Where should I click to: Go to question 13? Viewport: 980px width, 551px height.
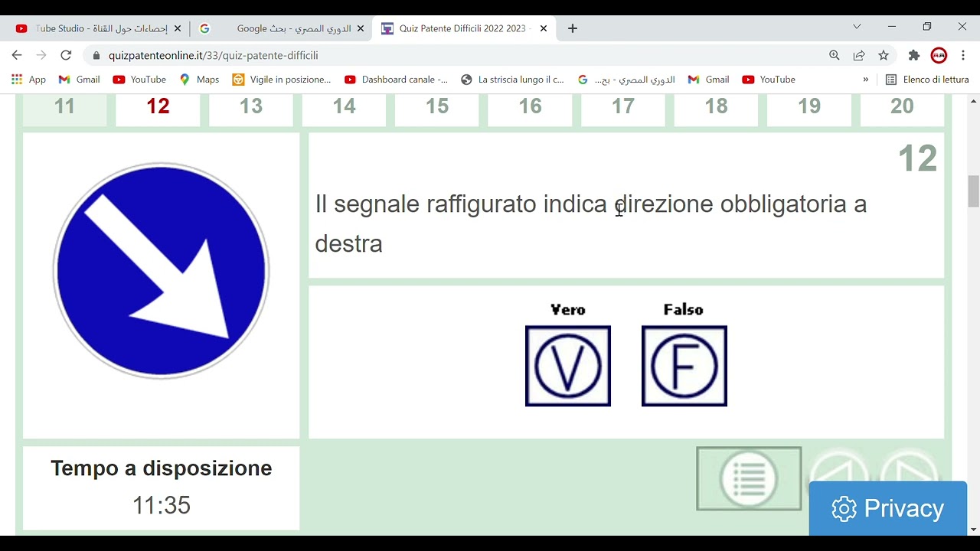(251, 107)
